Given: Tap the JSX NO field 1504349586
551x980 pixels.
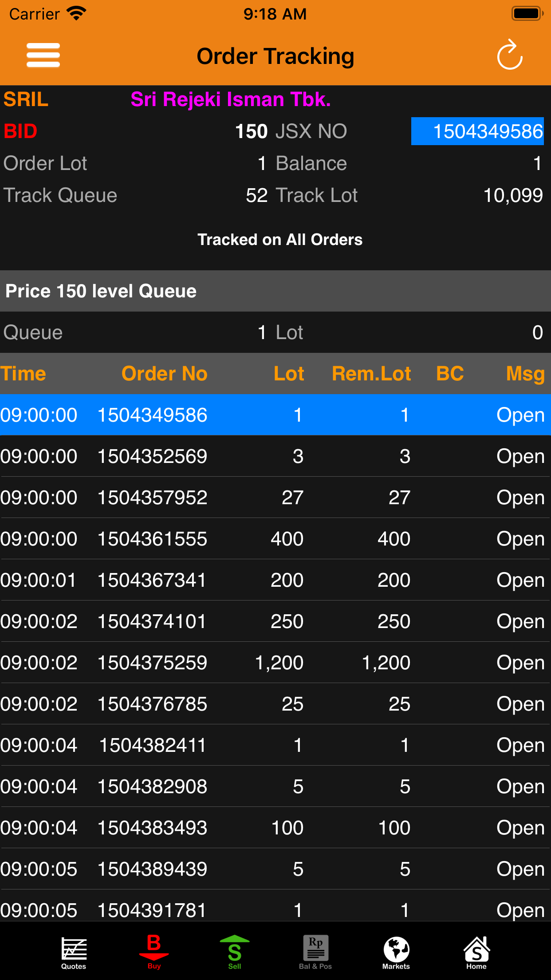Looking at the screenshot, I should click(477, 131).
